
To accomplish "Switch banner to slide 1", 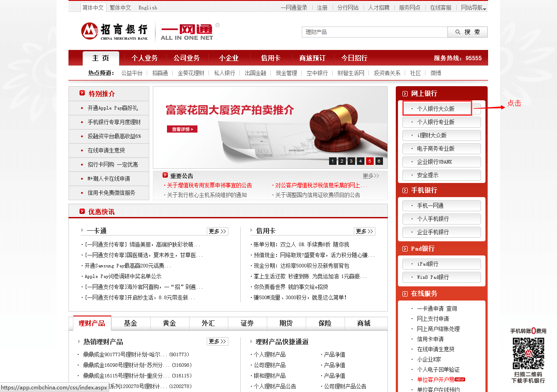I will pyautogui.click(x=333, y=161).
